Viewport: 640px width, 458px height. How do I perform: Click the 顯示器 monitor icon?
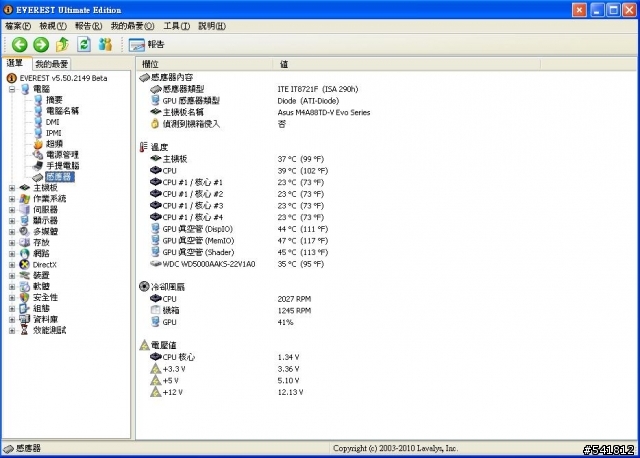[x=24, y=221]
